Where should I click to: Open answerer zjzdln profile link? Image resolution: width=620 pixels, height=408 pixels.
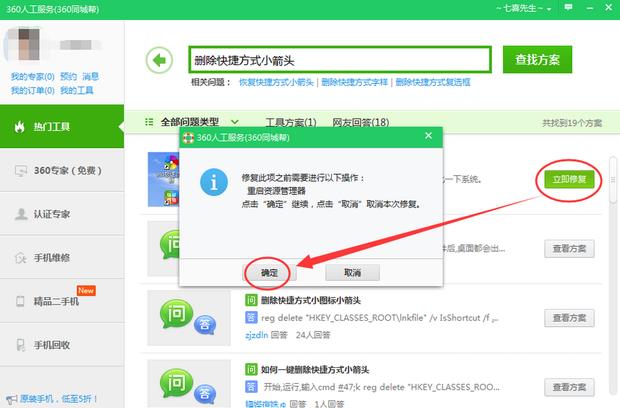pyautogui.click(x=256, y=335)
